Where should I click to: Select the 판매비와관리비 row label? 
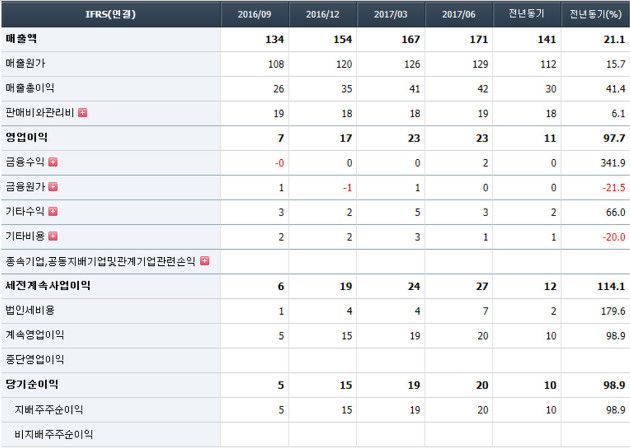pos(40,113)
